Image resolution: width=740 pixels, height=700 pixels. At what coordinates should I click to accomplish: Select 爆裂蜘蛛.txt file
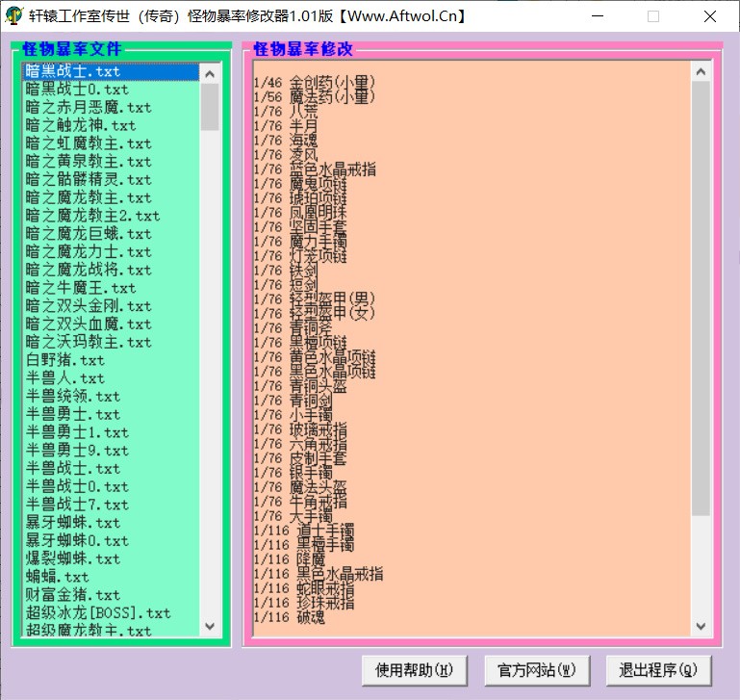point(111,559)
